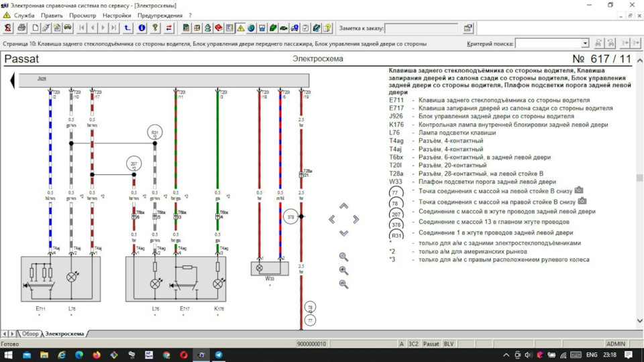This screenshot has height=362, width=644.
Task: Open Firefox from the taskbar
Action: click(97, 355)
